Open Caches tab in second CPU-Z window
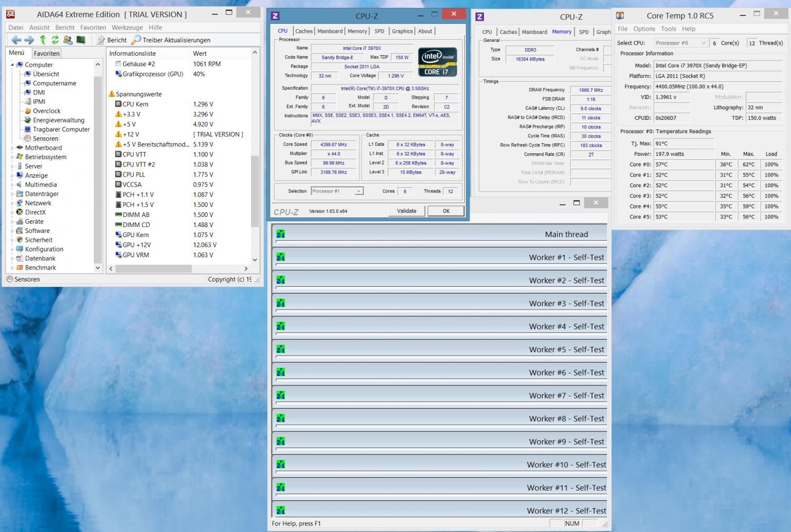 [x=508, y=32]
